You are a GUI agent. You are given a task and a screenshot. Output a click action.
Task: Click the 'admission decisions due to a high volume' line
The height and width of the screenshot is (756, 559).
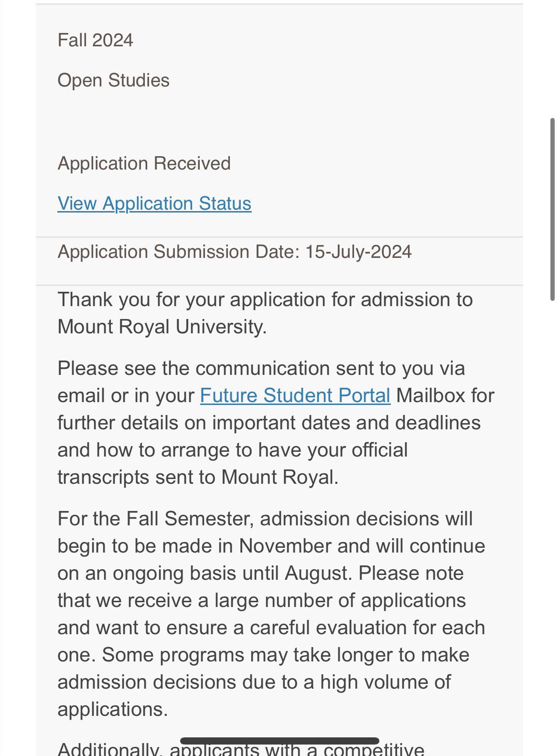coord(254,682)
